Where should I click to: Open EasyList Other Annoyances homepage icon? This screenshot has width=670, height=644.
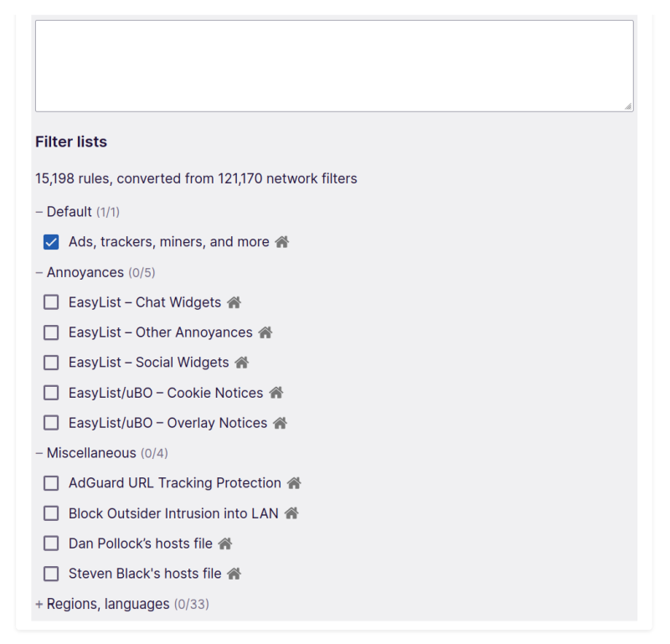click(266, 332)
